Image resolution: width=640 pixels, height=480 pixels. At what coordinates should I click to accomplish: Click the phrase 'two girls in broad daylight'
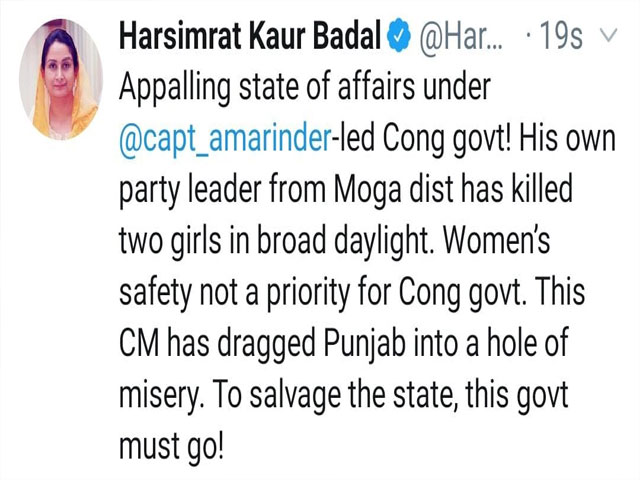[x=276, y=241]
